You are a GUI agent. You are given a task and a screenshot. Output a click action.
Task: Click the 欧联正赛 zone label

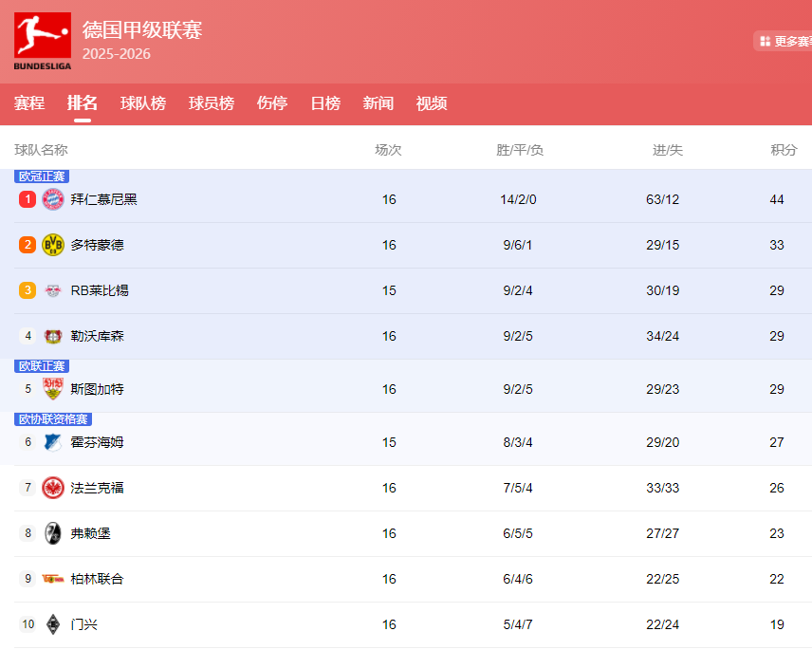point(42,365)
